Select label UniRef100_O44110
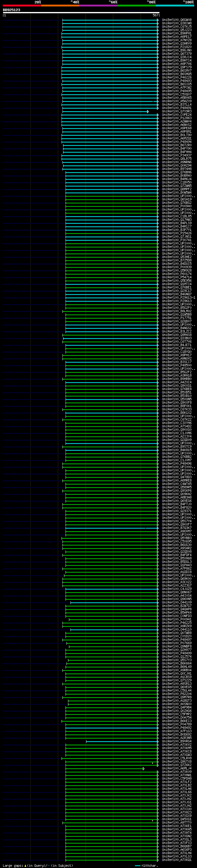 coord(177,629)
